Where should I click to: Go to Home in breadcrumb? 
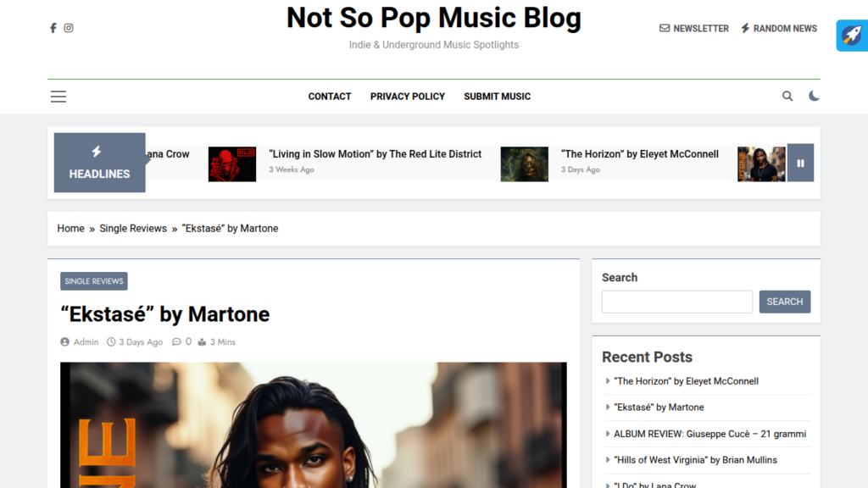pyautogui.click(x=71, y=229)
